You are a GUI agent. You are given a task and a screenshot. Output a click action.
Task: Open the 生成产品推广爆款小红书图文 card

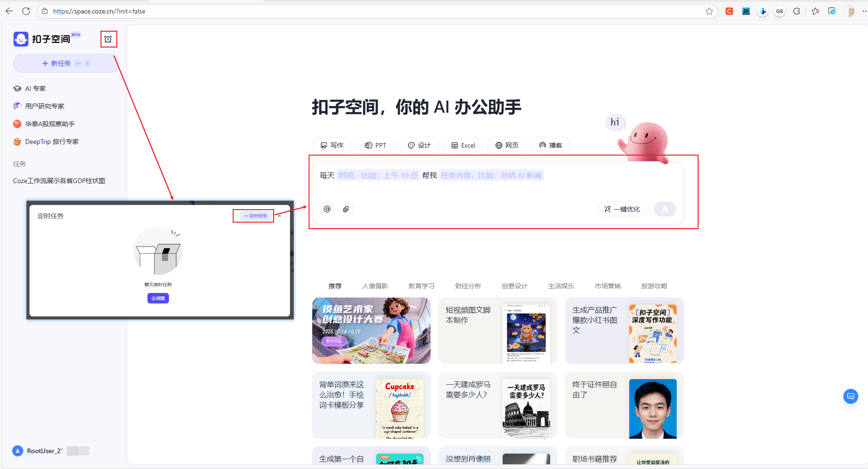(x=625, y=331)
